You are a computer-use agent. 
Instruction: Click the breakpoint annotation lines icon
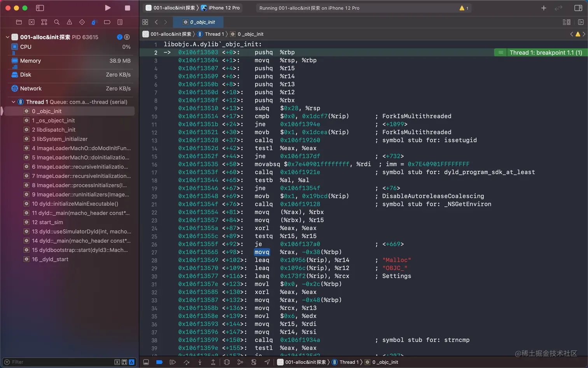point(500,52)
